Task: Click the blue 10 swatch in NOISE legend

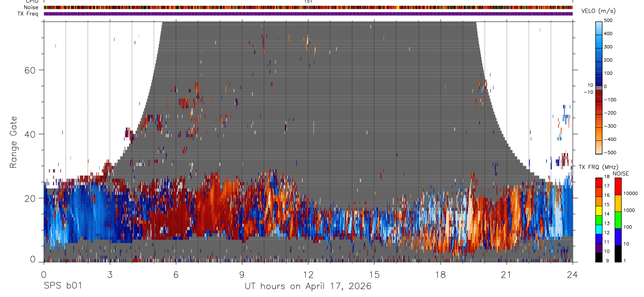Action: (618, 237)
